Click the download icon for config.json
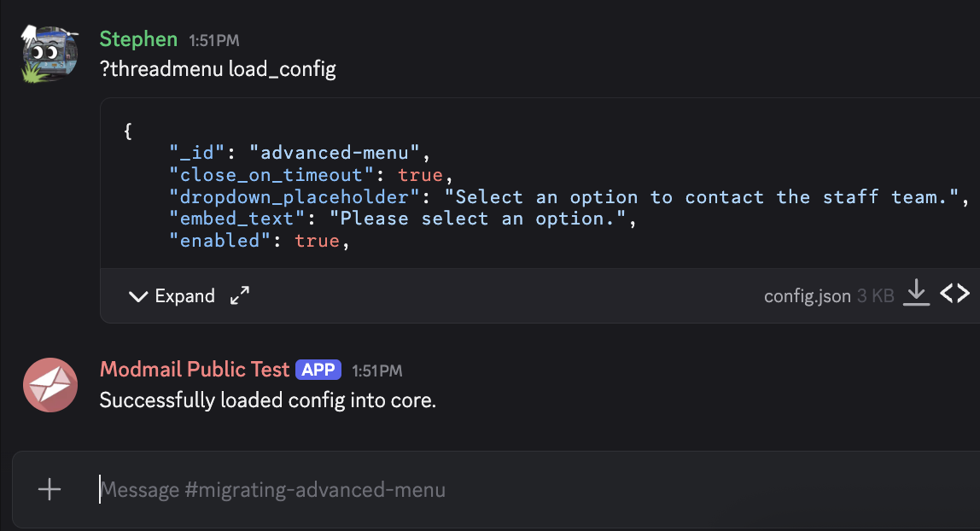 (916, 294)
